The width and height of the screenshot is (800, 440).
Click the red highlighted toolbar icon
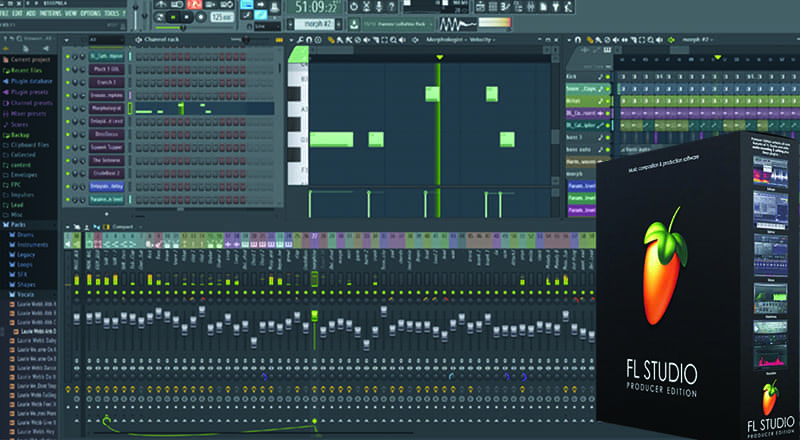[x=194, y=5]
